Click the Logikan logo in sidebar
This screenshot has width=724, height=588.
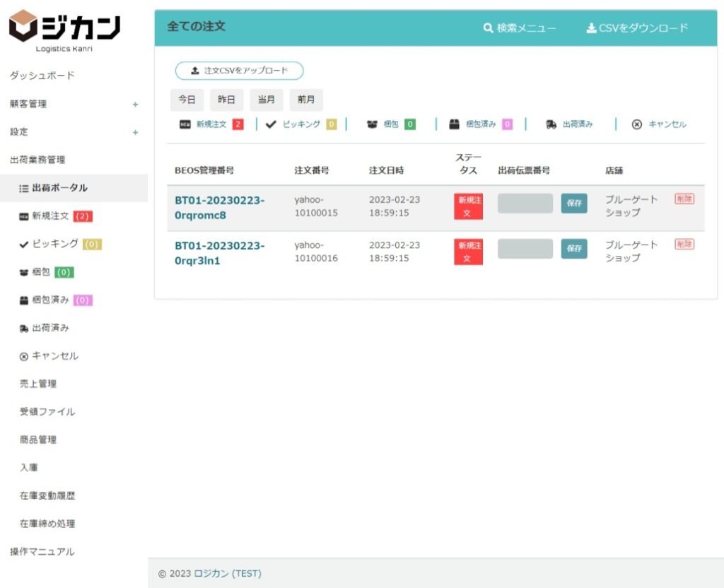point(64,30)
